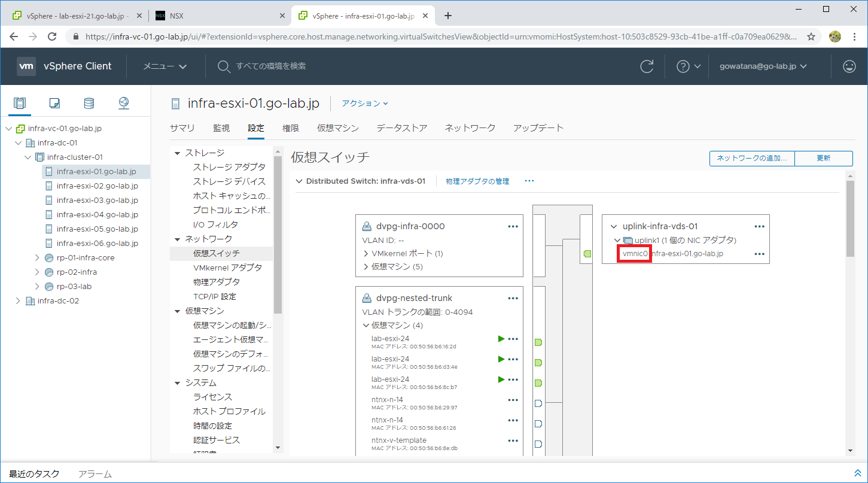Click the smiley feedback icon
Viewport: 868px width, 483px height.
pos(849,66)
